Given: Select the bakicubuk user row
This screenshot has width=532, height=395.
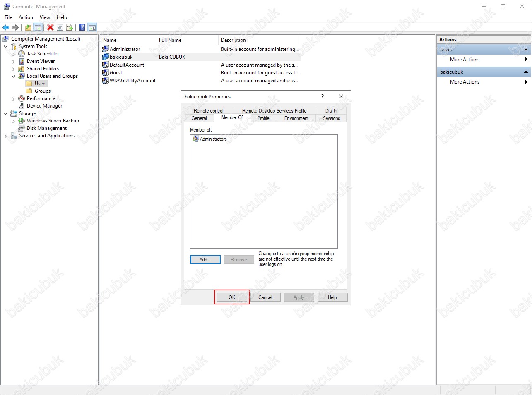Looking at the screenshot, I should click(x=201, y=57).
